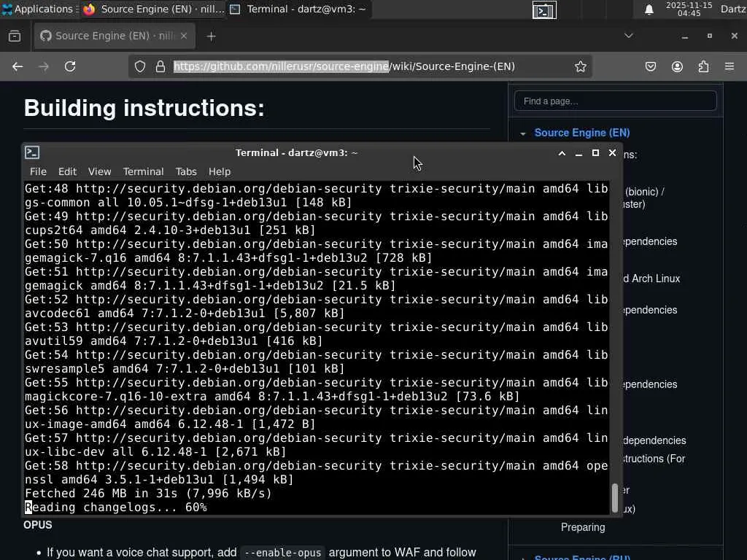Open the Terminal menu in menubar
The width and height of the screenshot is (747, 560).
(x=143, y=171)
